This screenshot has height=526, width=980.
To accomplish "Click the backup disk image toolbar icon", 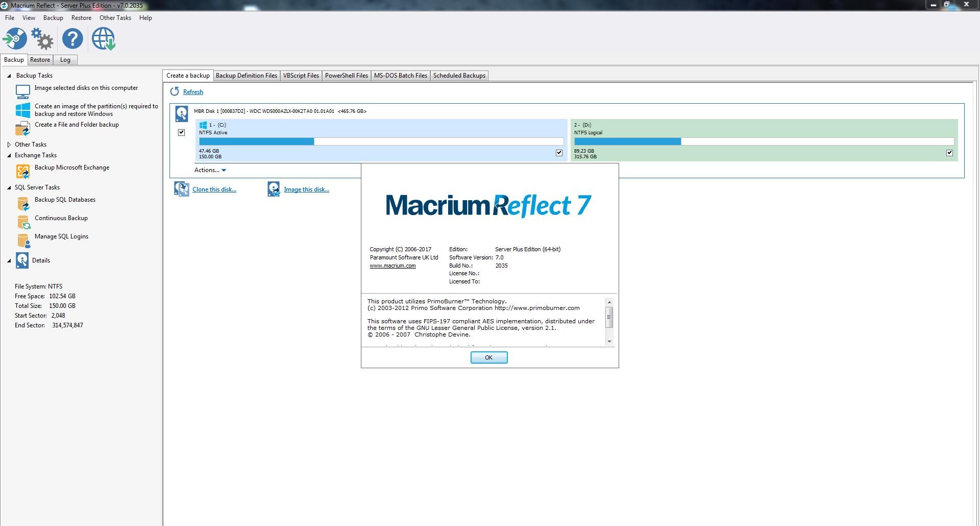I will pos(15,39).
